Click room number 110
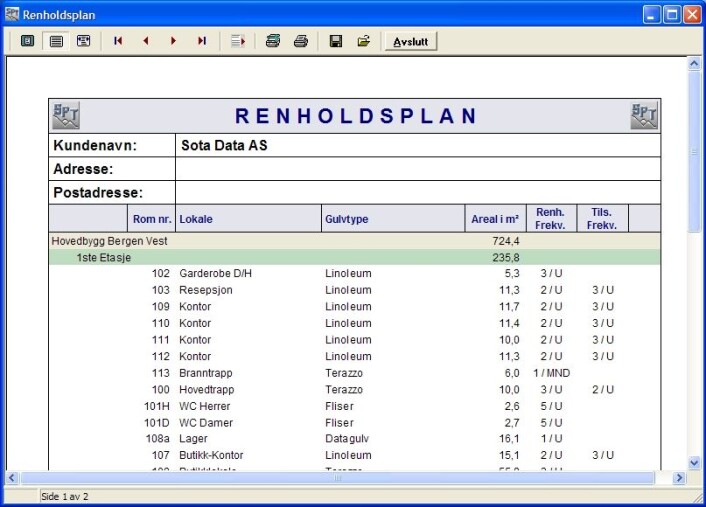Screen dimensions: 706x507 point(161,323)
